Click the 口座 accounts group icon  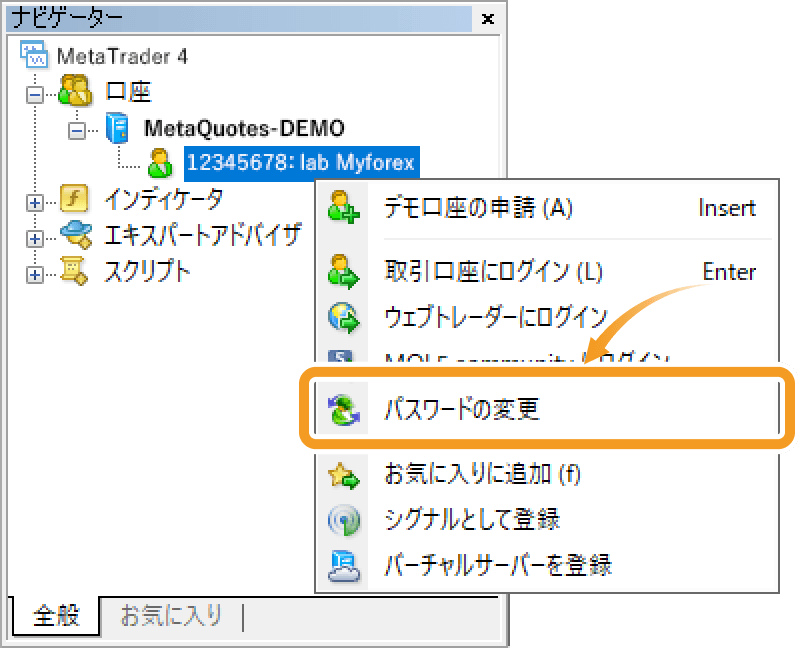[75, 91]
